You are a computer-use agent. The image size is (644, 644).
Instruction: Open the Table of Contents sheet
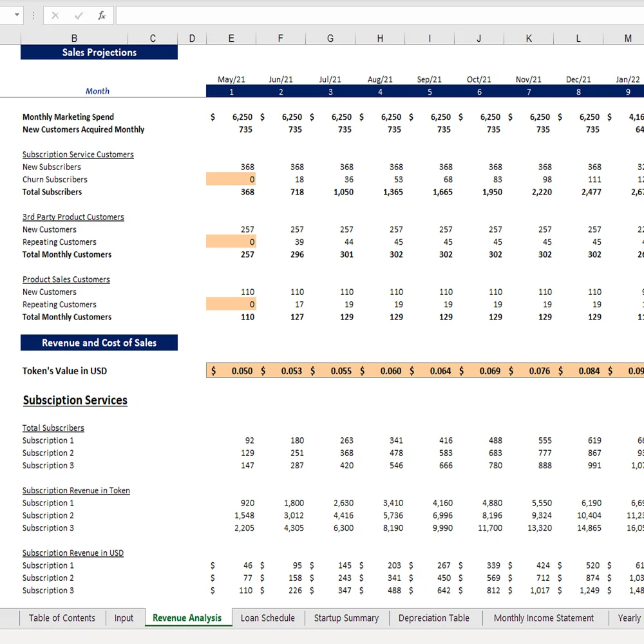[62, 618]
